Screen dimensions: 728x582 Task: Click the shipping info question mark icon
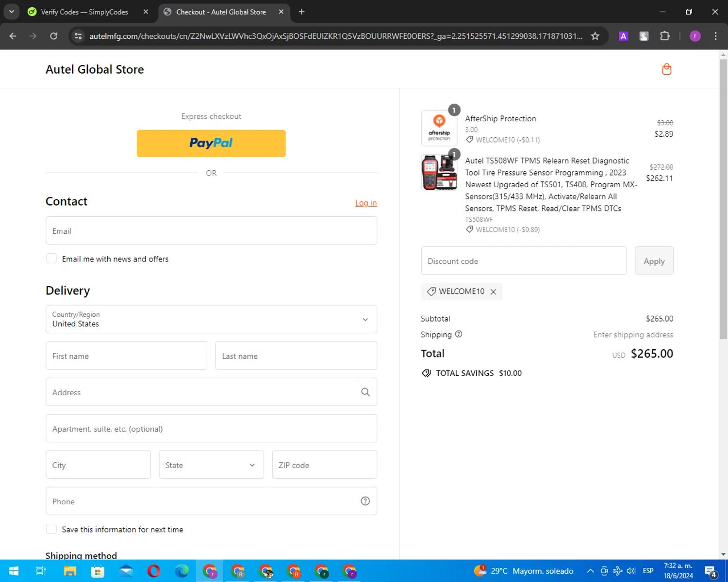[x=459, y=334]
